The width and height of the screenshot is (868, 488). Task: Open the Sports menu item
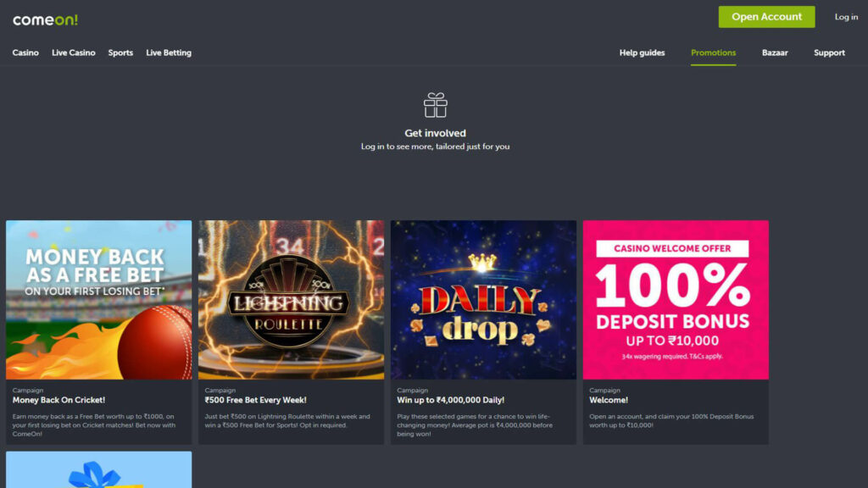(x=120, y=53)
